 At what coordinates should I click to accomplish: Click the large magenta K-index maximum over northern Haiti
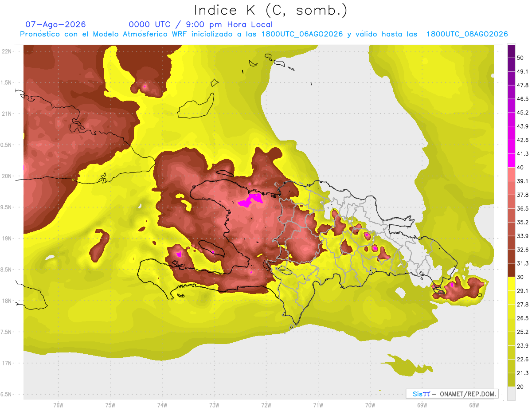click(251, 200)
